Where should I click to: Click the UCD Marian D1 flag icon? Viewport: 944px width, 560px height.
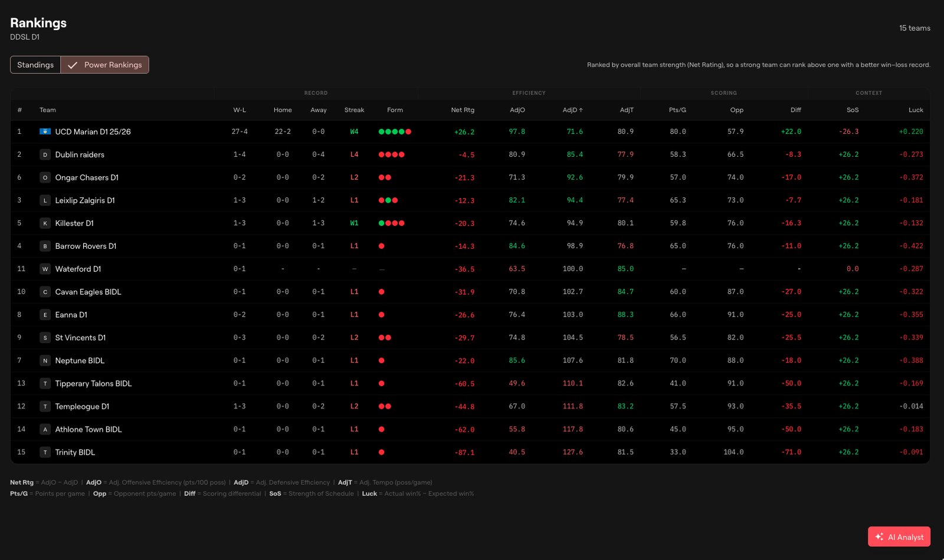[45, 131]
